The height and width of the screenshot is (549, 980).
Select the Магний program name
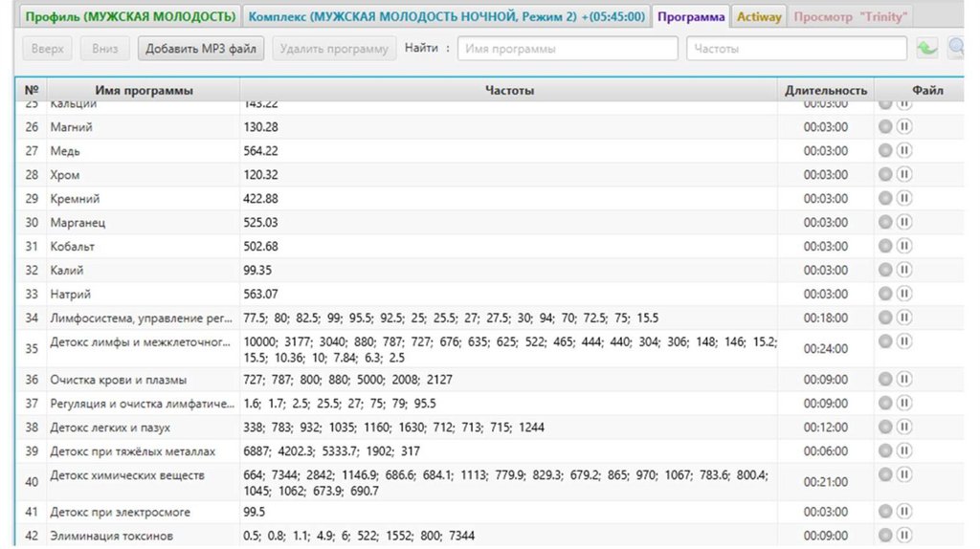pyautogui.click(x=71, y=127)
